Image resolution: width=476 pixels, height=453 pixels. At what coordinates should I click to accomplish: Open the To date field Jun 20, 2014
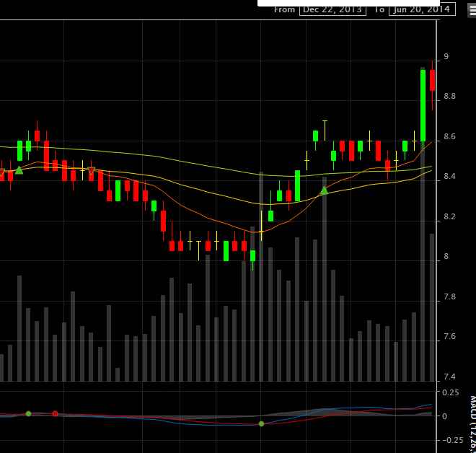(x=422, y=9)
